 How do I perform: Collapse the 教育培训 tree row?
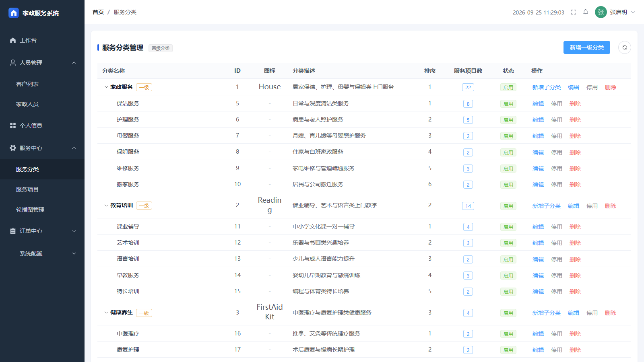click(106, 205)
